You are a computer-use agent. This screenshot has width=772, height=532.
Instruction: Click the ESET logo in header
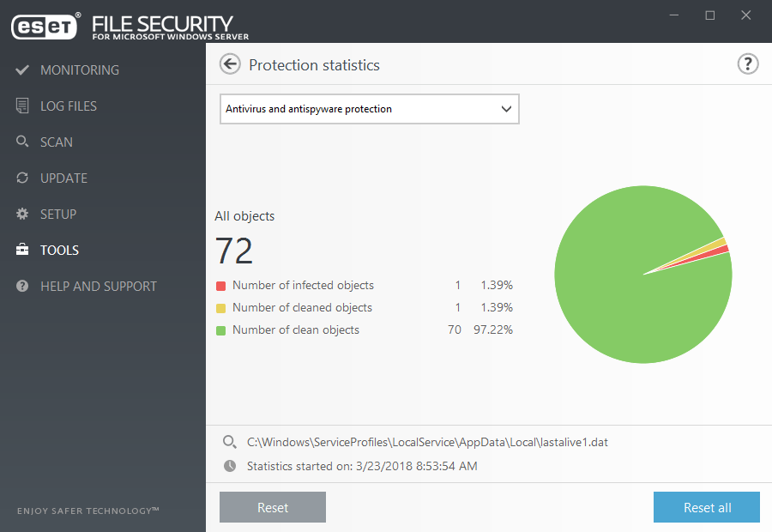click(x=45, y=26)
